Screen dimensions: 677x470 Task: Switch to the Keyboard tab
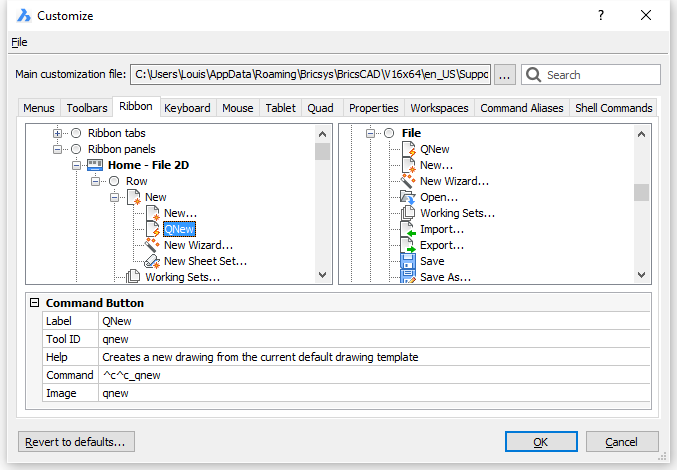click(x=187, y=108)
